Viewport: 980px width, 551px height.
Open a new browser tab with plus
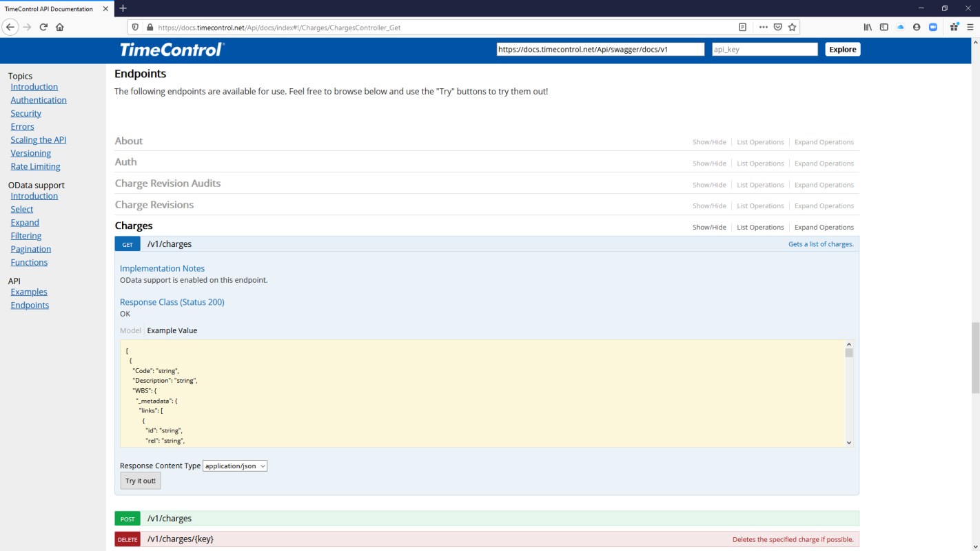[x=123, y=8]
